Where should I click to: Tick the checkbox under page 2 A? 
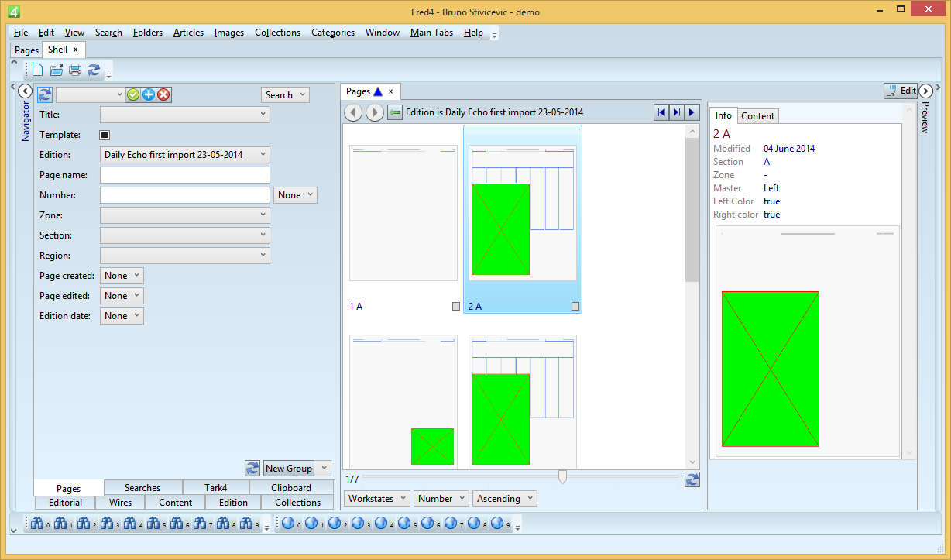(575, 307)
